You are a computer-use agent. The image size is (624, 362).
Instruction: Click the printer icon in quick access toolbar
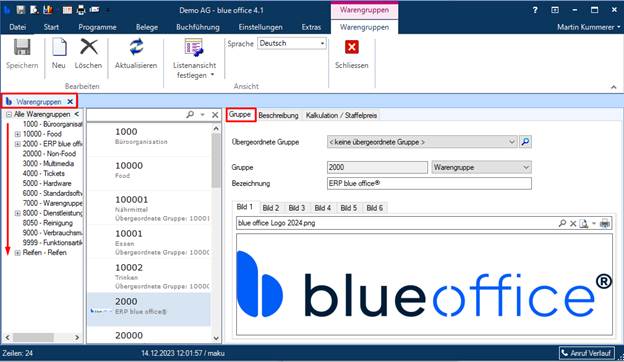point(81,10)
